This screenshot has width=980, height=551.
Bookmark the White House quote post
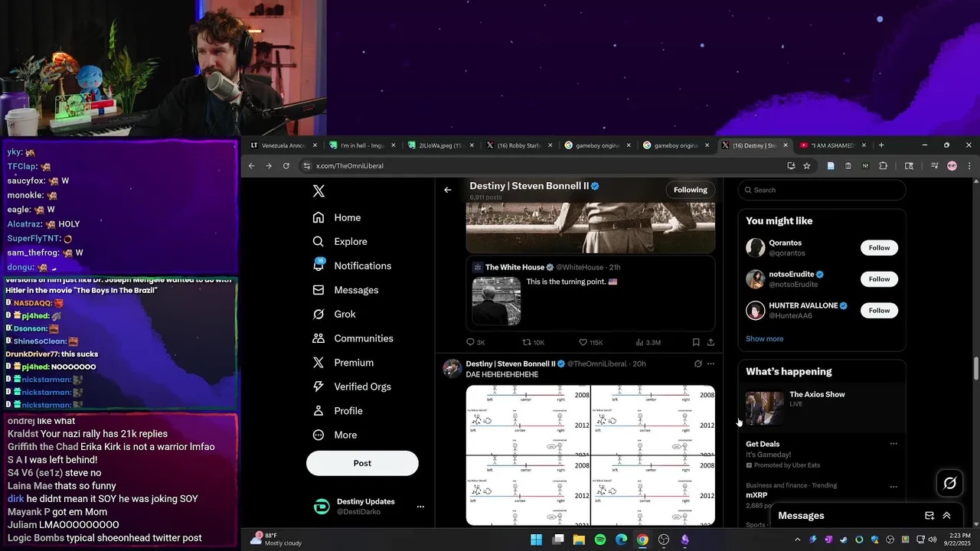point(696,342)
